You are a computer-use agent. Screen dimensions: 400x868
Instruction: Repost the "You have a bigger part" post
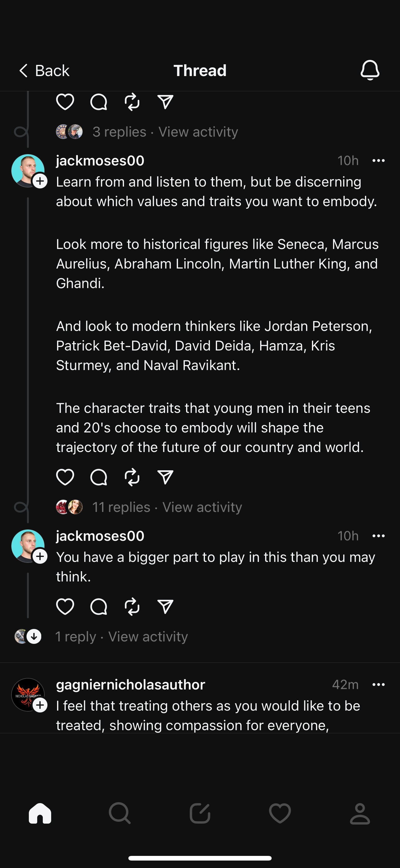pos(132,607)
